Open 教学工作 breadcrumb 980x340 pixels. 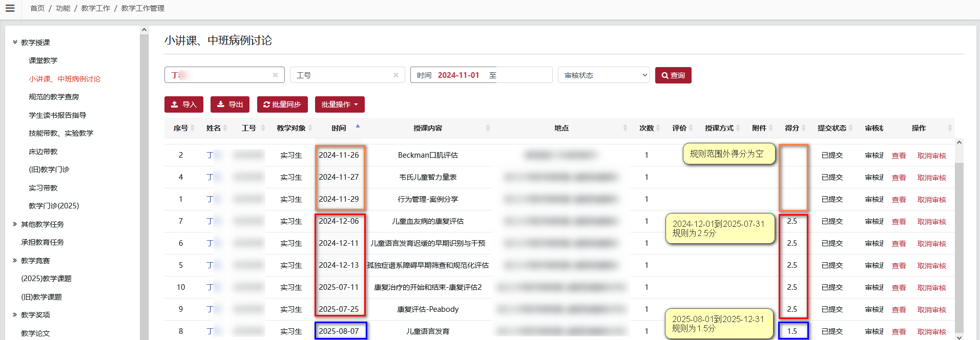tap(96, 8)
